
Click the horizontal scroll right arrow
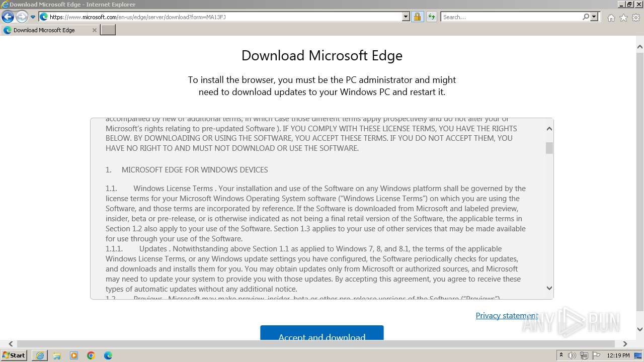625,344
